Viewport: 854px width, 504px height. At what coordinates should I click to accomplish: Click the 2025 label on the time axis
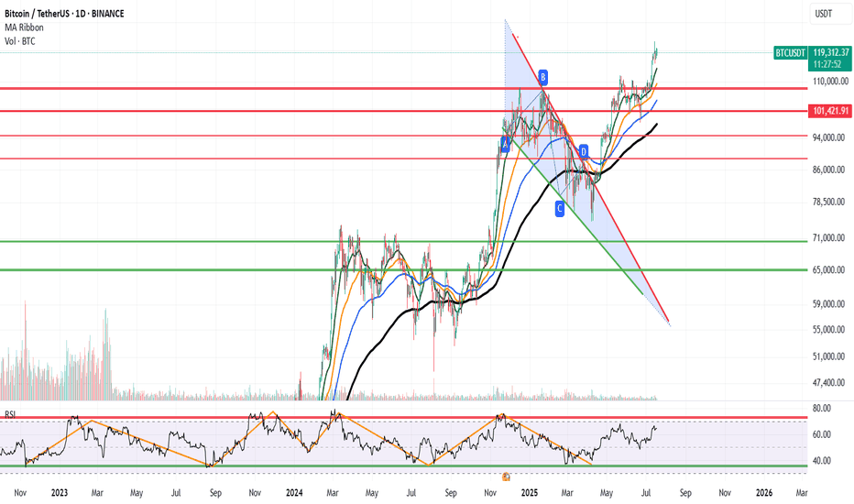tap(529, 493)
